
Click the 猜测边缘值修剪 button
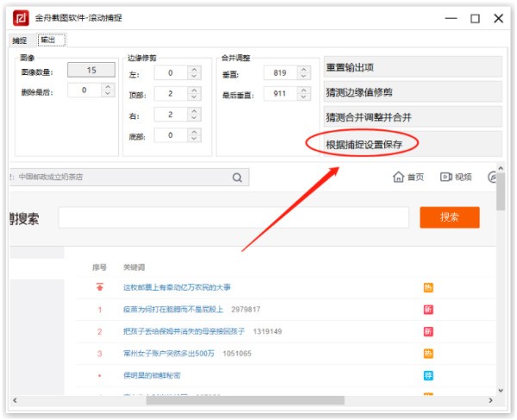[x=413, y=92]
